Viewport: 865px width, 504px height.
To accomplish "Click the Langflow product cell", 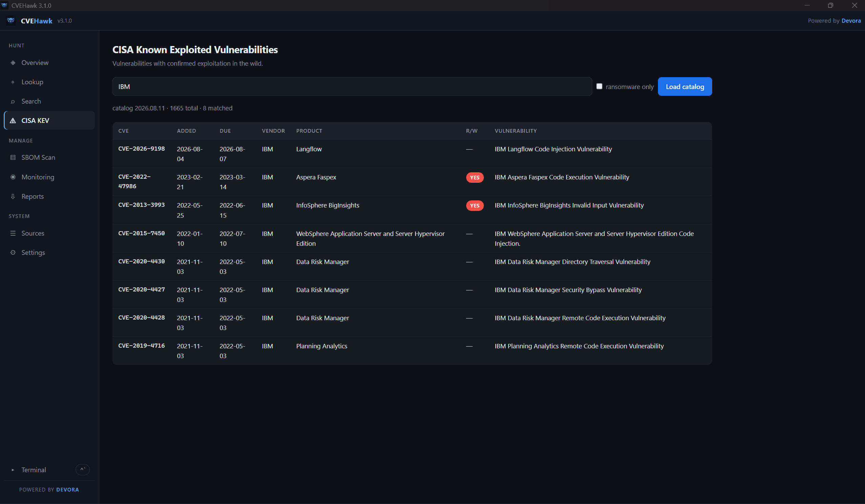I will coord(309,149).
